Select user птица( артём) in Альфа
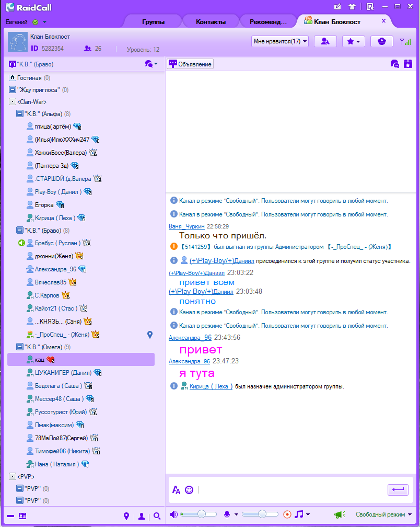Viewport: 420px width, 527px height. (53, 127)
